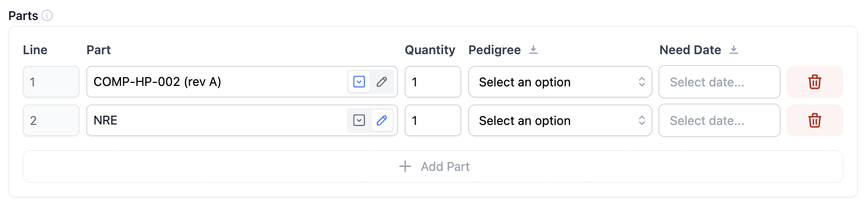Click the Line number 2 field
The width and height of the screenshot is (868, 205).
[x=51, y=121]
